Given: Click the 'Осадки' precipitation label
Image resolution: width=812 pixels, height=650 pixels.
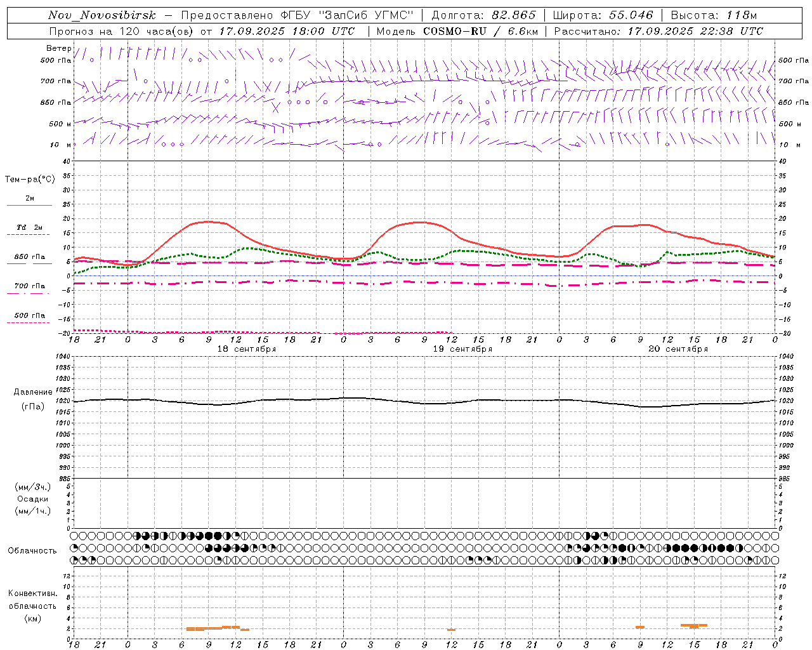Looking at the screenshot, I should (33, 499).
